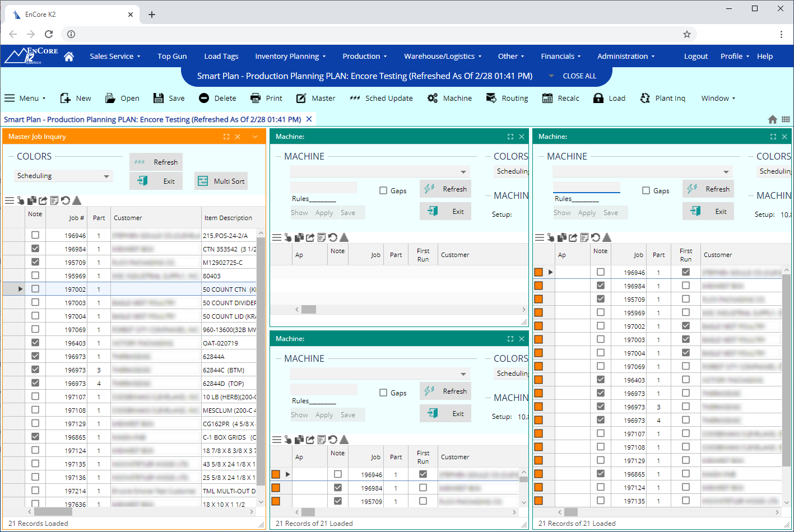Image resolution: width=794 pixels, height=532 pixels.
Task: Click the Load lock icon
Action: [x=598, y=98]
